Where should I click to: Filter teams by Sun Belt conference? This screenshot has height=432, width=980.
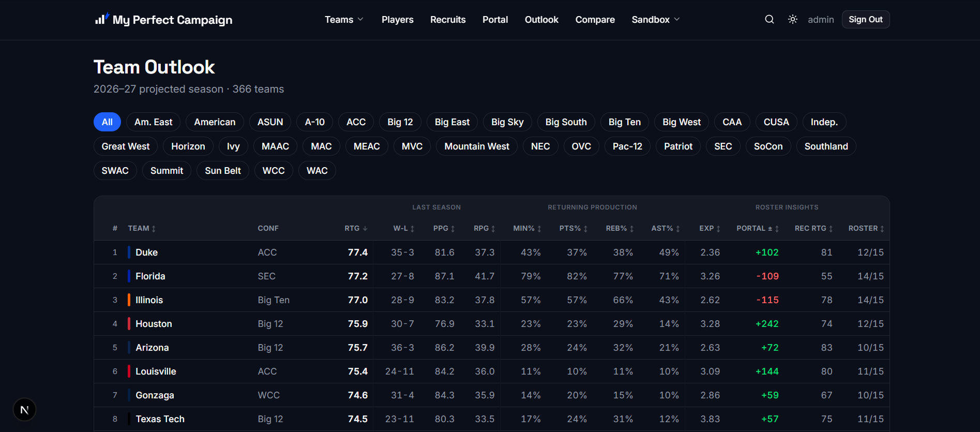pyautogui.click(x=223, y=171)
